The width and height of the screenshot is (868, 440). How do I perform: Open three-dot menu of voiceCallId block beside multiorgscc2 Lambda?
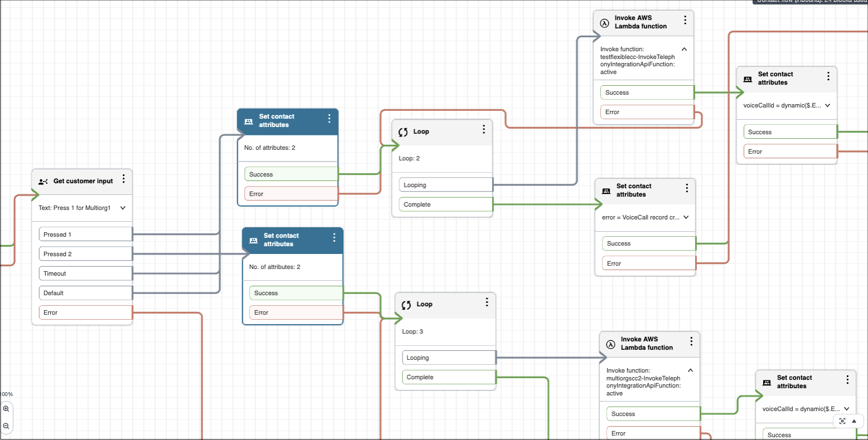[847, 380]
